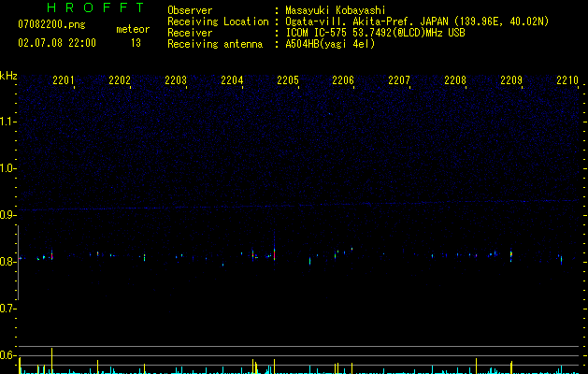Image resolution: width=588 pixels, height=374 pixels.
Task: Click the 2206 time marker
Action: click(x=343, y=80)
